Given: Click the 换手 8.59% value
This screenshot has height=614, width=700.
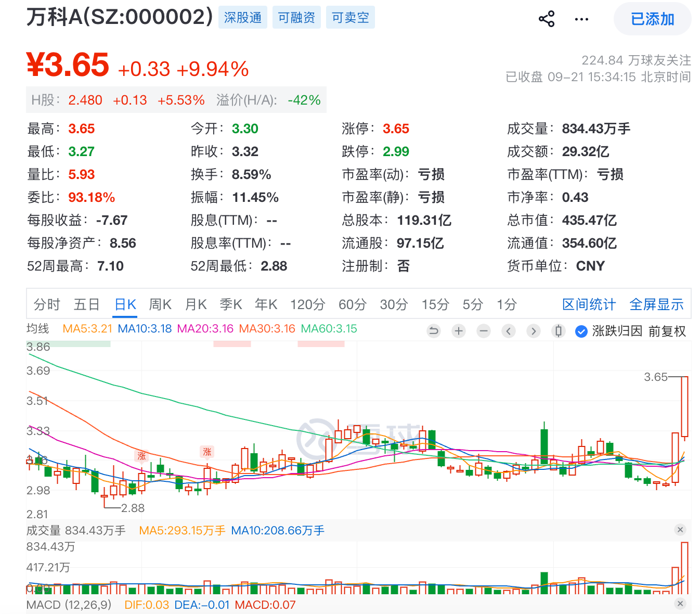Looking at the screenshot, I should [251, 174].
